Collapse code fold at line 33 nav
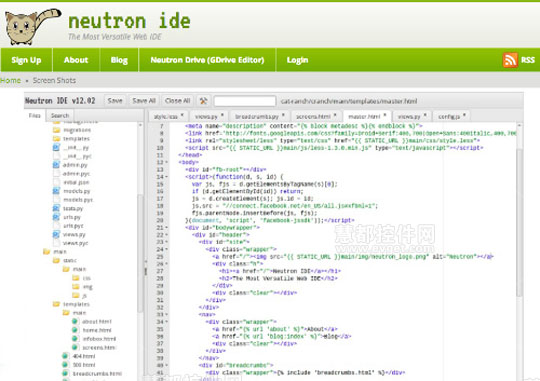Screen dimensions: 540x381 click(x=167, y=314)
